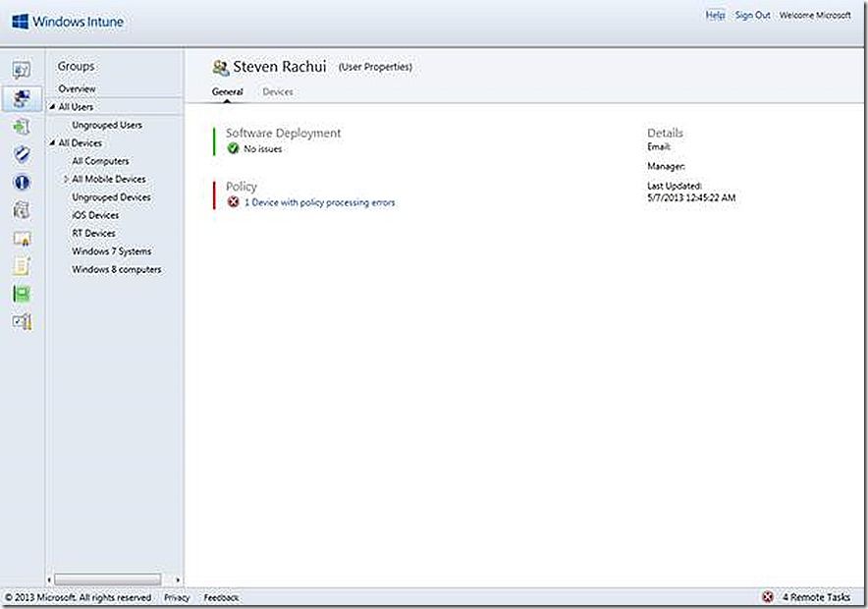Open the System Overview workspace icon
The image size is (868, 609).
tap(22, 71)
